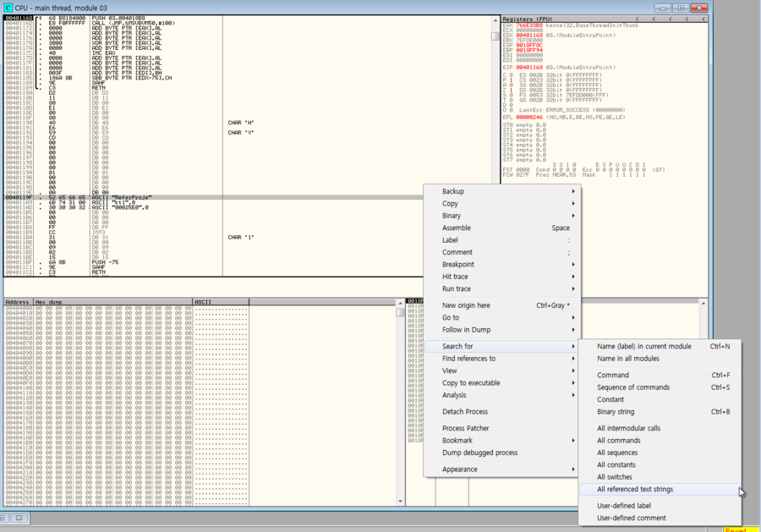Screen dimensions: 761x532
Task: Choose Dump debugged process
Action: pos(479,452)
